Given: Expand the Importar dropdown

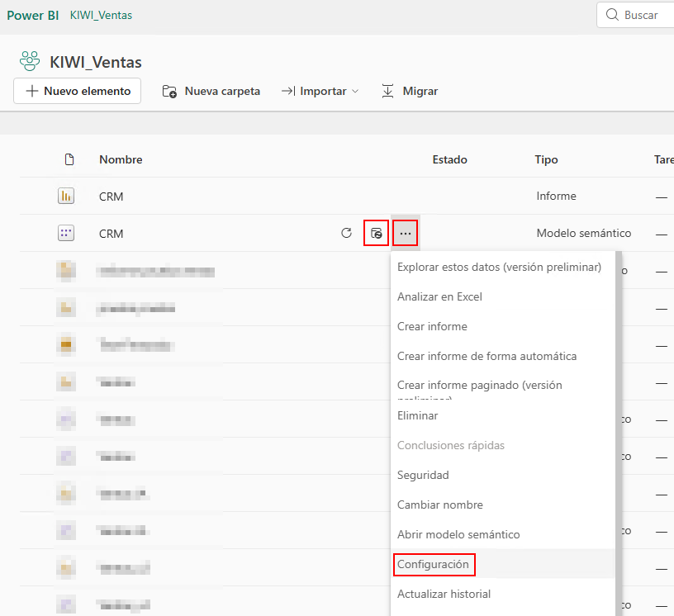Looking at the screenshot, I should (320, 92).
